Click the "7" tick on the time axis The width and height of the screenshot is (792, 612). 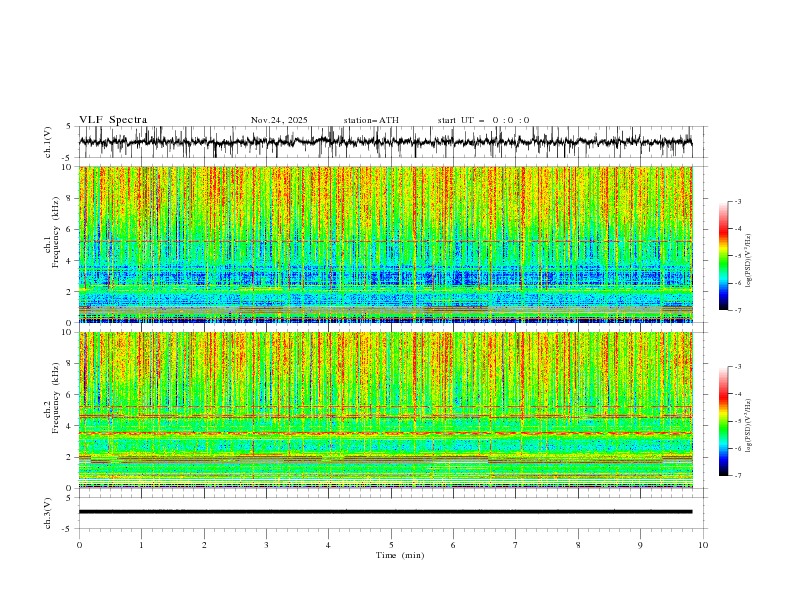tap(516, 545)
